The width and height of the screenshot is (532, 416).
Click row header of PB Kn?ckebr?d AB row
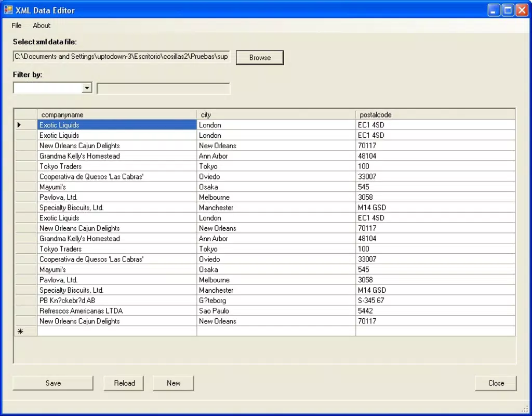tap(25, 301)
